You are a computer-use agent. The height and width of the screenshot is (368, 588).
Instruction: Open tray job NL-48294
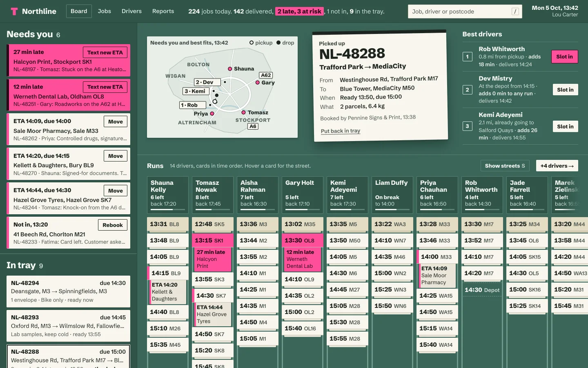pyautogui.click(x=68, y=292)
